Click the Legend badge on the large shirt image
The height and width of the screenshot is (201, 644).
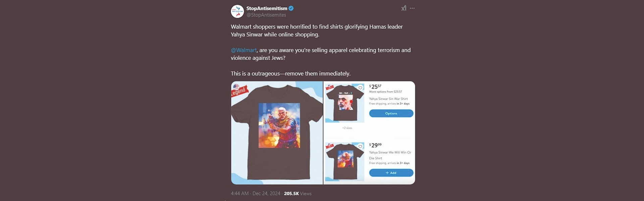(239, 90)
